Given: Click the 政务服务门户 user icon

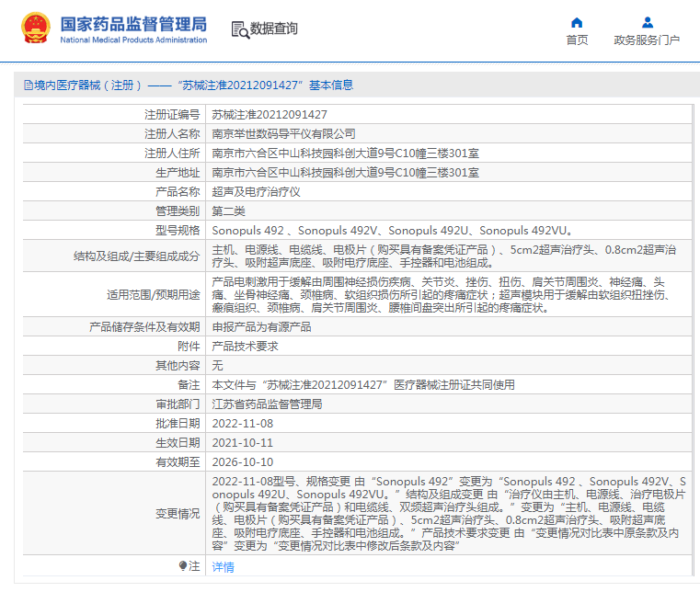Looking at the screenshot, I should point(648,23).
